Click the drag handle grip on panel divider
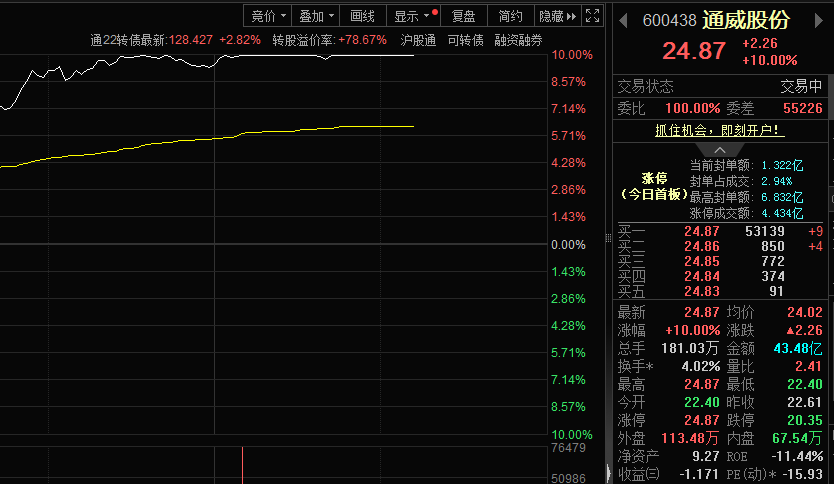 coord(607,236)
